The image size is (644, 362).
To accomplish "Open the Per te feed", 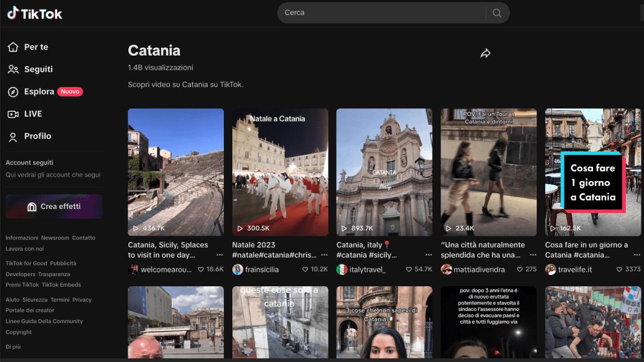I will click(36, 47).
